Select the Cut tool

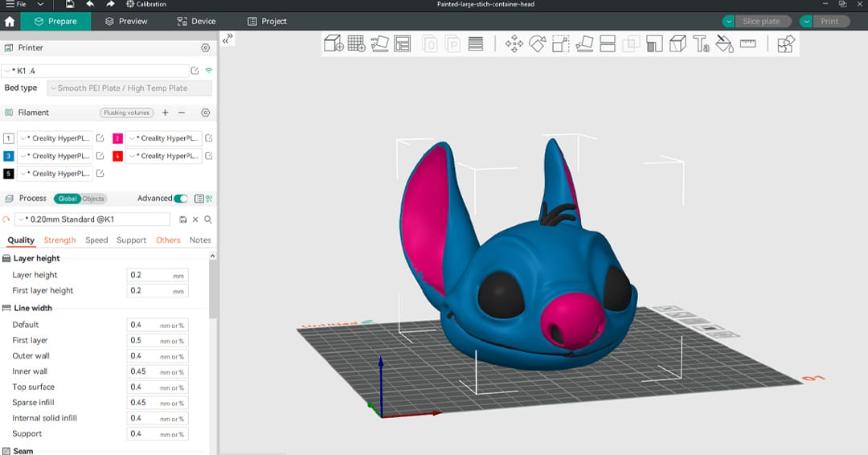(x=608, y=43)
